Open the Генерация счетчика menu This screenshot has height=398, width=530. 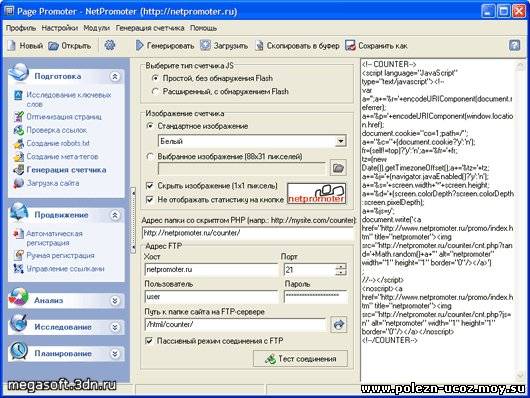tap(150, 28)
